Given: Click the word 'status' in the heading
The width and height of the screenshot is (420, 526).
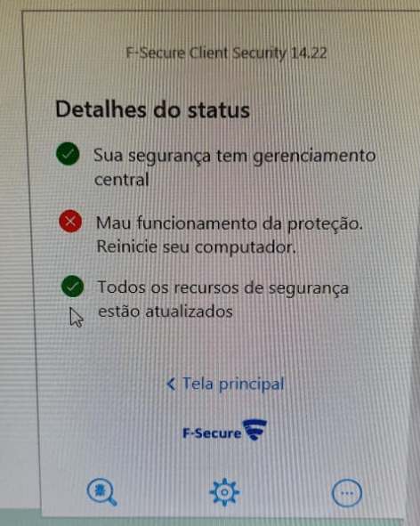Looking at the screenshot, I should pyautogui.click(x=218, y=110).
